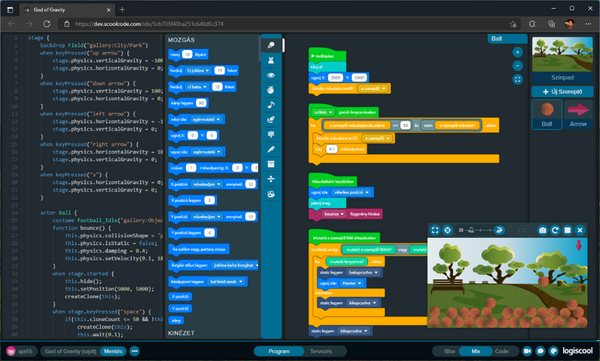
Task: Open the pen block category
Action: 271,149
